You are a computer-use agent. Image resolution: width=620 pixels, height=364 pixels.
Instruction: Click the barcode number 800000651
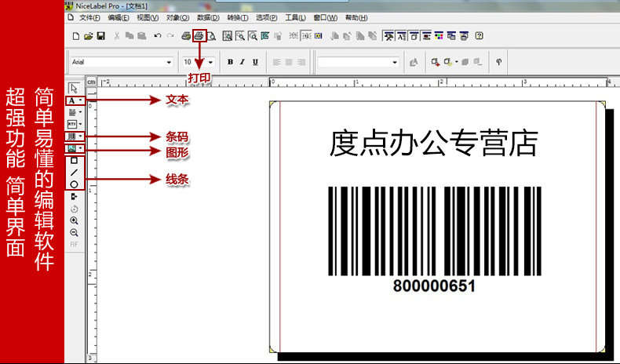pyautogui.click(x=434, y=286)
